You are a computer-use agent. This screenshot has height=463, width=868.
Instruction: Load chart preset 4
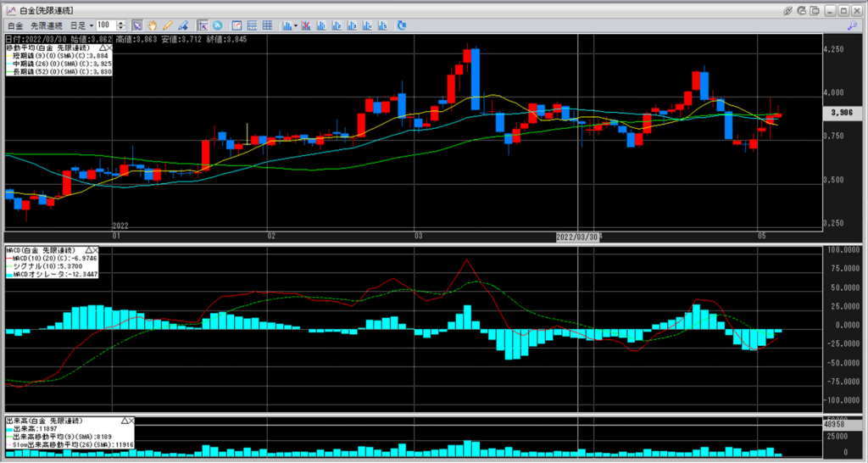click(367, 25)
